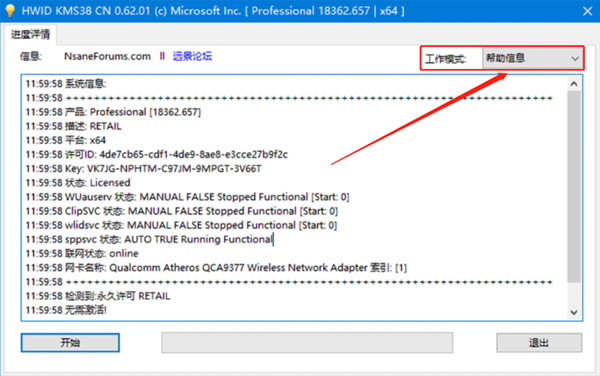Click the 工作模式 label
600x376 pixels.
445,59
